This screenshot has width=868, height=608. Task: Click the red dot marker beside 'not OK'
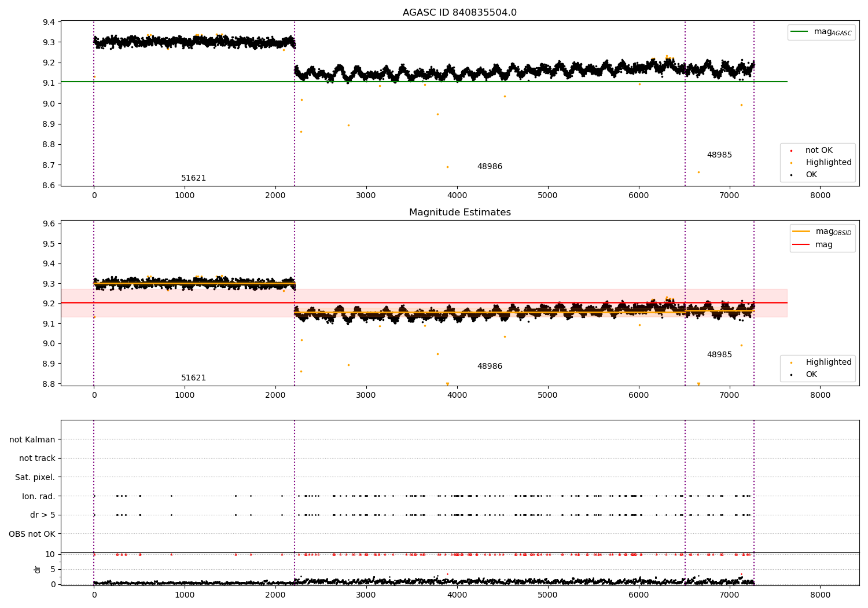(791, 151)
